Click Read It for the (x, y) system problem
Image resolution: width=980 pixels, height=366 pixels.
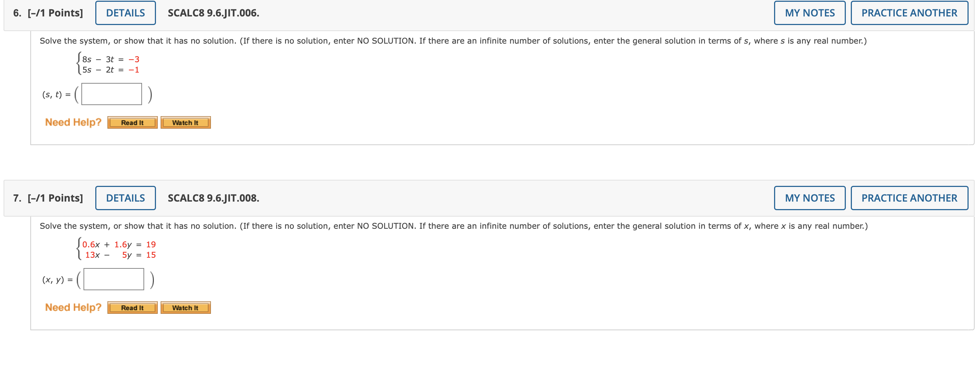[x=132, y=307]
